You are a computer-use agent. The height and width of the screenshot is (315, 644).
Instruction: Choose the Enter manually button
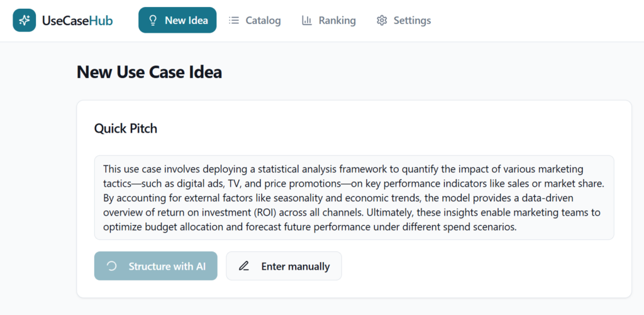(x=284, y=266)
